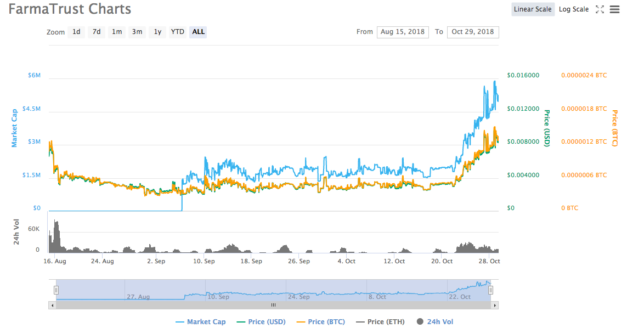Toggle Price (BTC) series in legend
This screenshot has width=644, height=328.
click(x=321, y=322)
